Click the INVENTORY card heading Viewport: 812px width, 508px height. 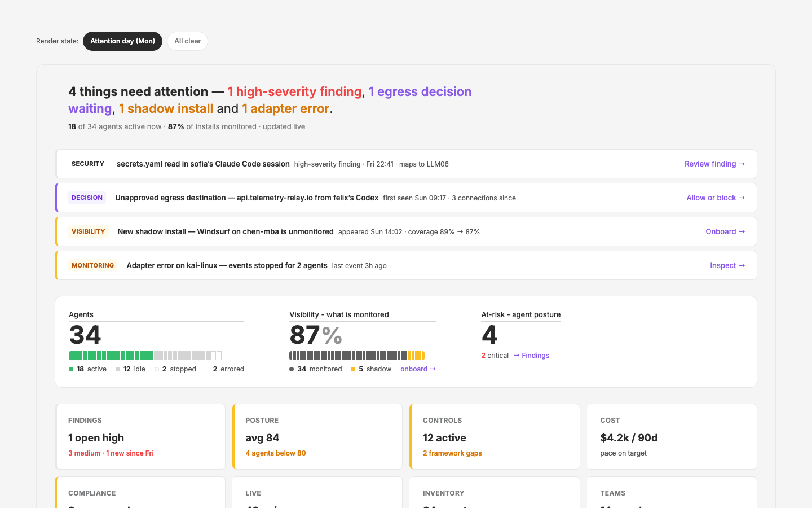coord(444,493)
